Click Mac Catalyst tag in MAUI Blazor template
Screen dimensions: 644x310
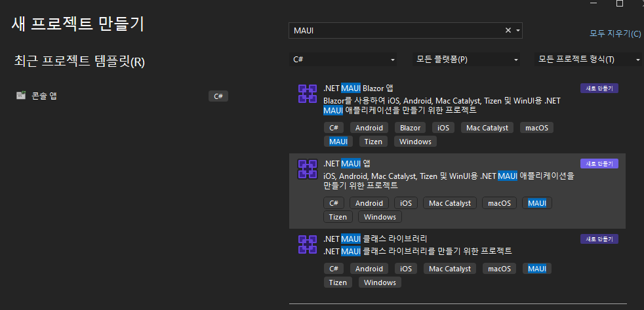[x=487, y=128]
